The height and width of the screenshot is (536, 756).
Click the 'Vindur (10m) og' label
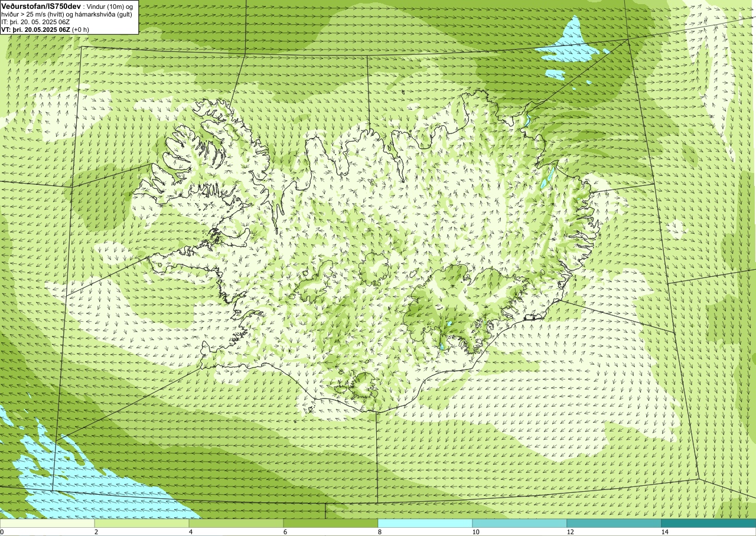tap(111, 6)
